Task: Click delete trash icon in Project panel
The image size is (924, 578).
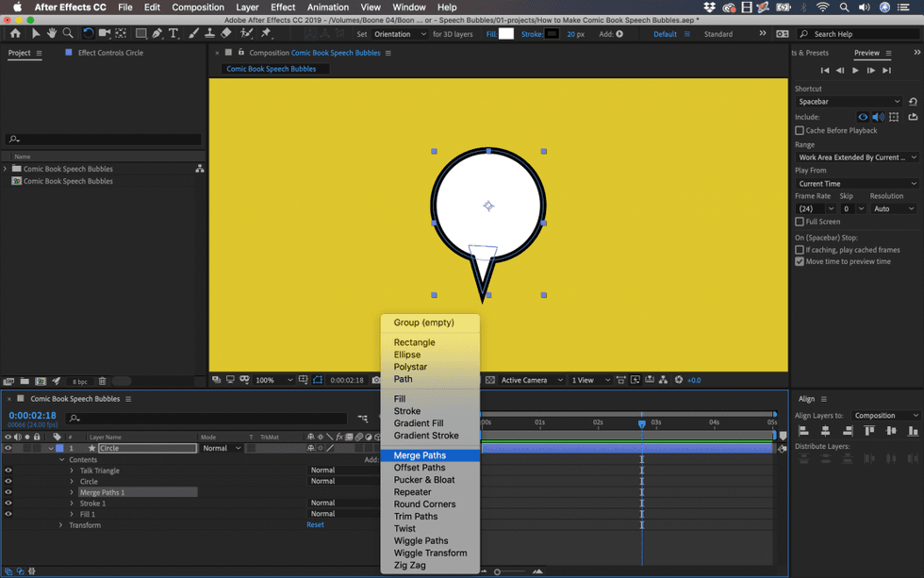Action: click(x=102, y=381)
